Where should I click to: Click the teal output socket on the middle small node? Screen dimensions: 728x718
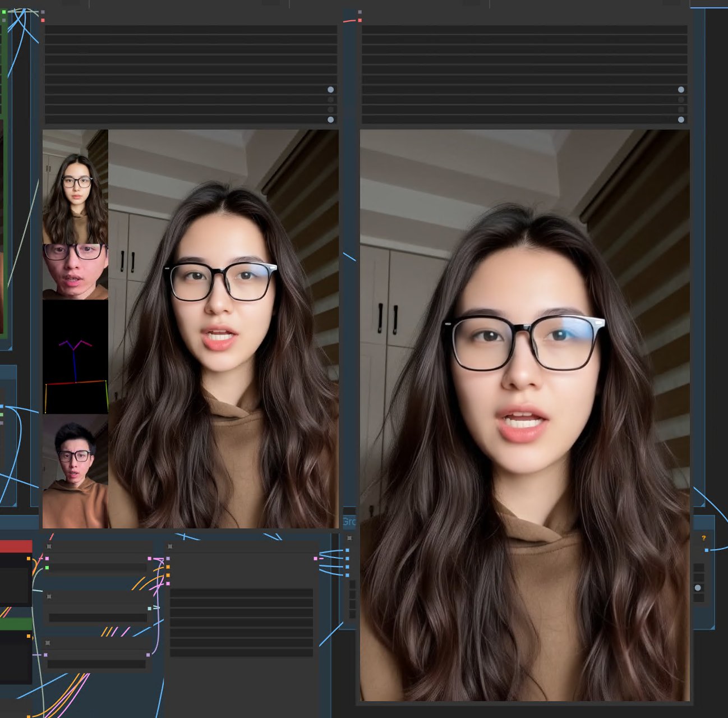pos(149,608)
